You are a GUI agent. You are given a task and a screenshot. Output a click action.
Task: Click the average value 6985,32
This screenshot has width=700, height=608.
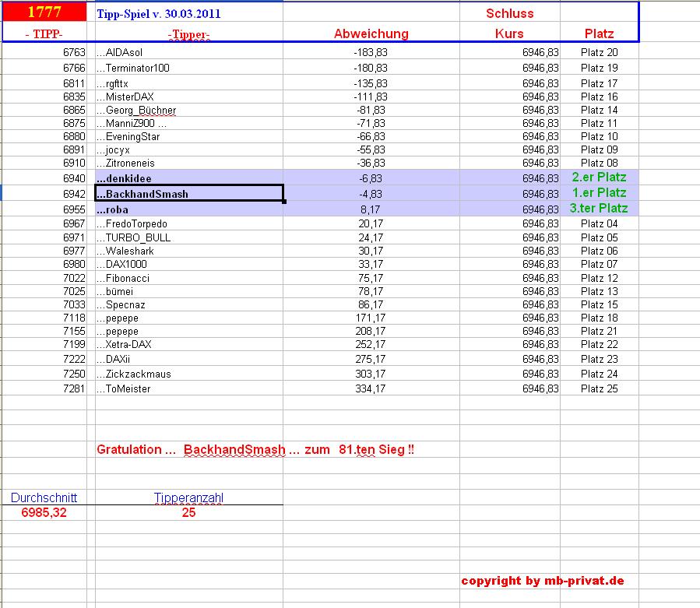click(x=44, y=512)
